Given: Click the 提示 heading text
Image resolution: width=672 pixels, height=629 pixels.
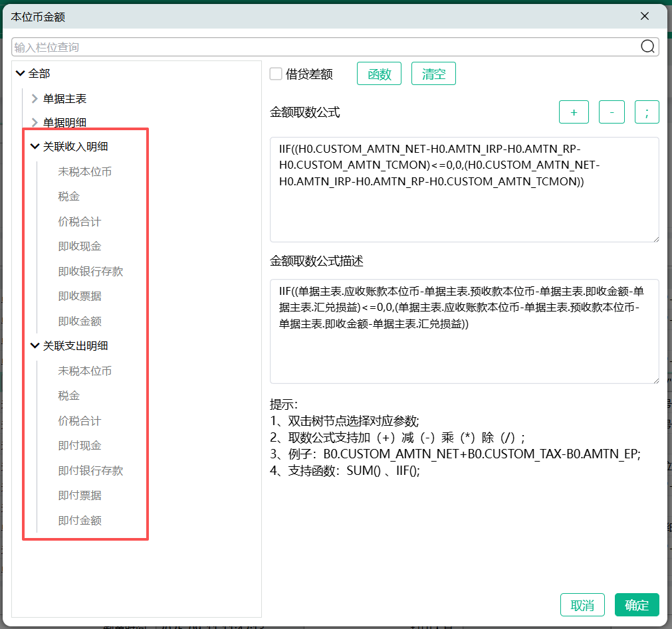Looking at the screenshot, I should (283, 404).
